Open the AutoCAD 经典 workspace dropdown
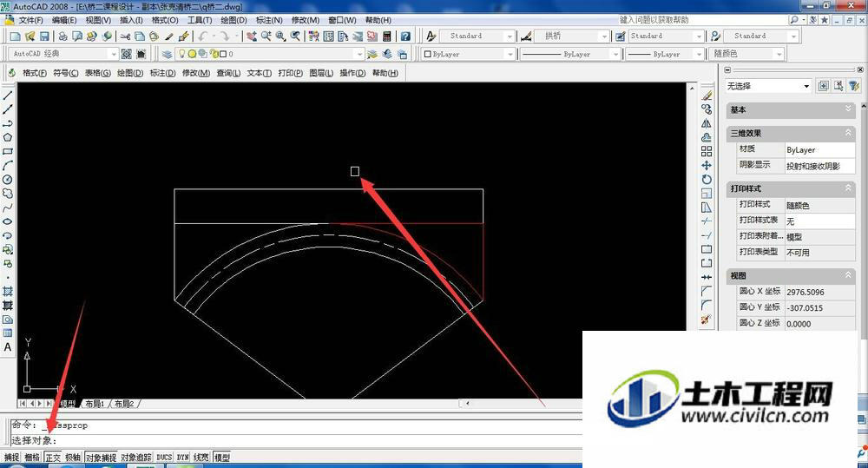 click(114, 54)
